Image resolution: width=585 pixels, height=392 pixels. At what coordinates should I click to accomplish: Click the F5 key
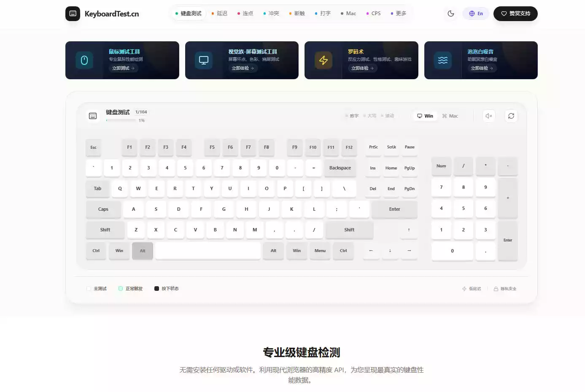tap(212, 148)
